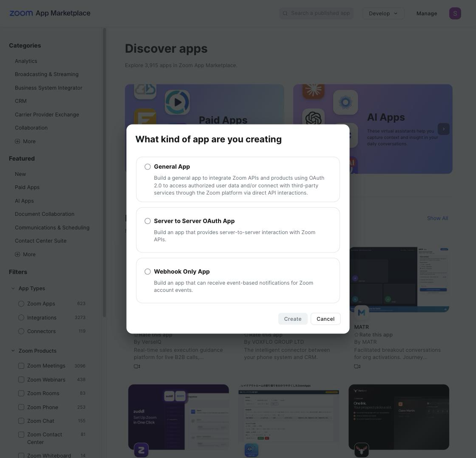Open Broadcasting & Streaming category
This screenshot has height=458, width=476.
(x=46, y=74)
